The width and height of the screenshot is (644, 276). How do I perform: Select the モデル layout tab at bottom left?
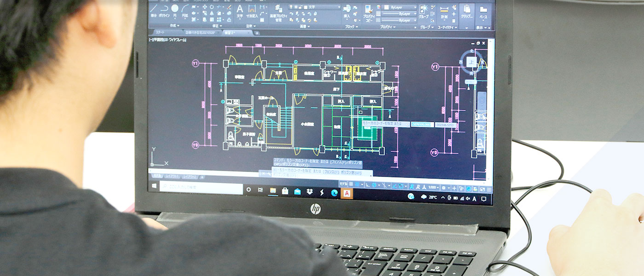coord(157,176)
